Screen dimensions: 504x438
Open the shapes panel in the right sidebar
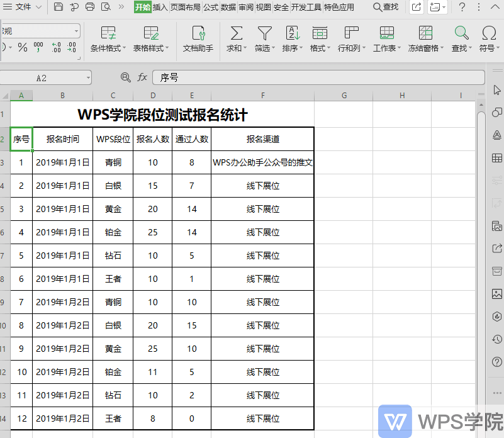(497, 112)
